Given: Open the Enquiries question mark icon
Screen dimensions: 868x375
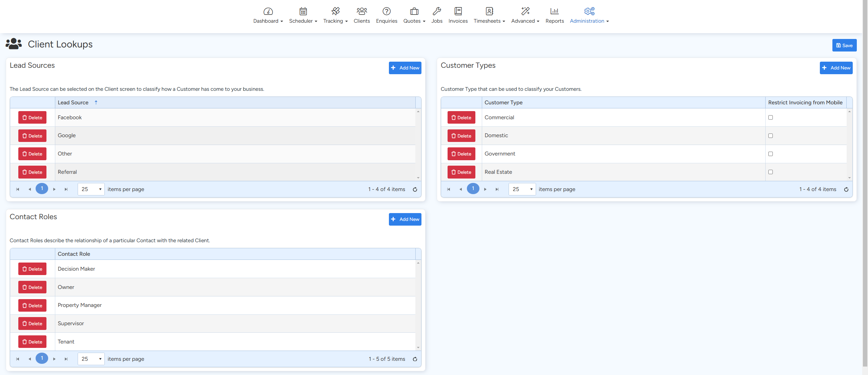Looking at the screenshot, I should click(386, 12).
